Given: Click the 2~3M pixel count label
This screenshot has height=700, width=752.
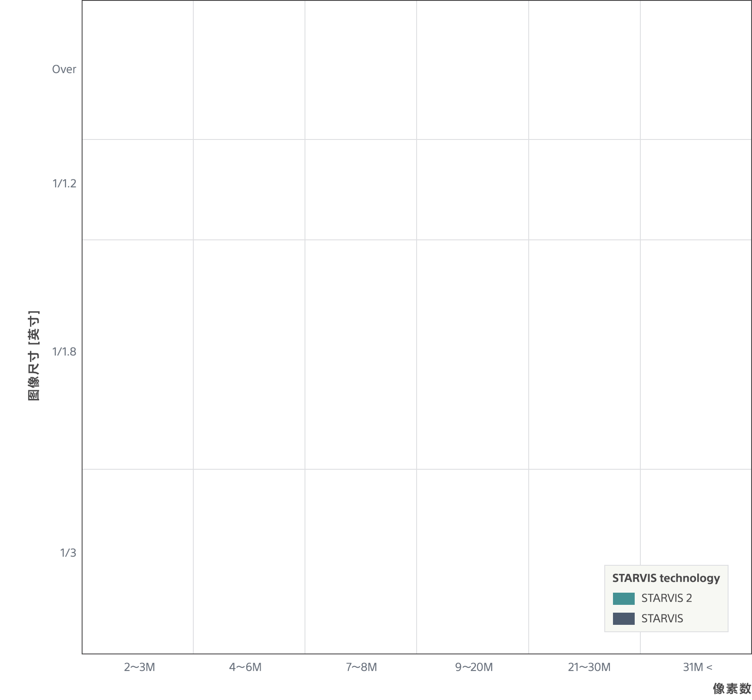Looking at the screenshot, I should (x=139, y=667).
